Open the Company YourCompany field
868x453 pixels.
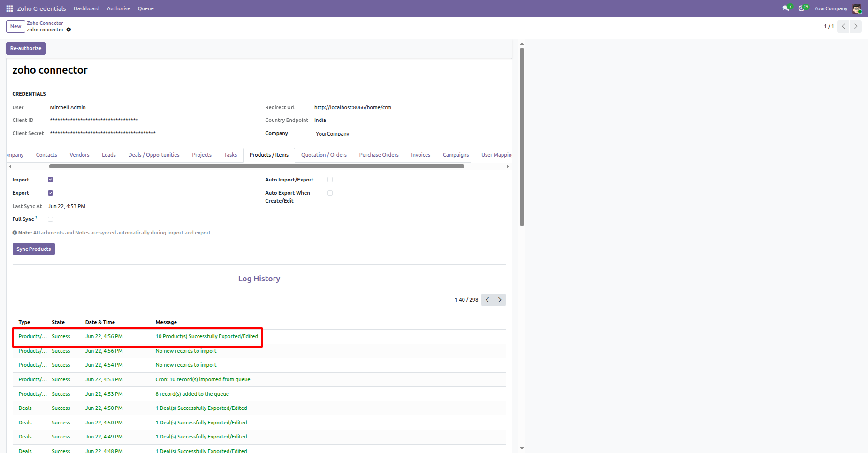(332, 134)
